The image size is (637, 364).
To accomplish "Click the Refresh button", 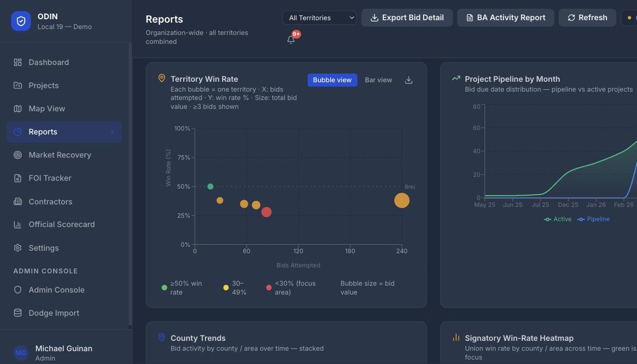I will [587, 18].
